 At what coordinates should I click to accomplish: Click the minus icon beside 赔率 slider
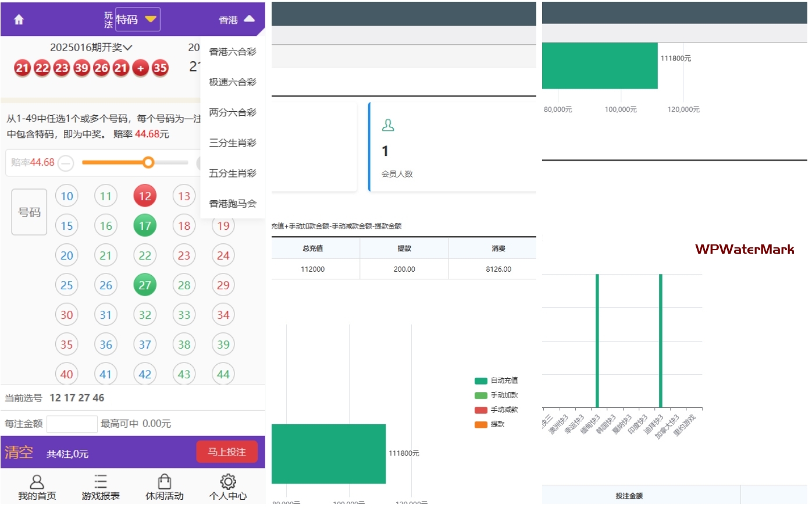pos(66,164)
